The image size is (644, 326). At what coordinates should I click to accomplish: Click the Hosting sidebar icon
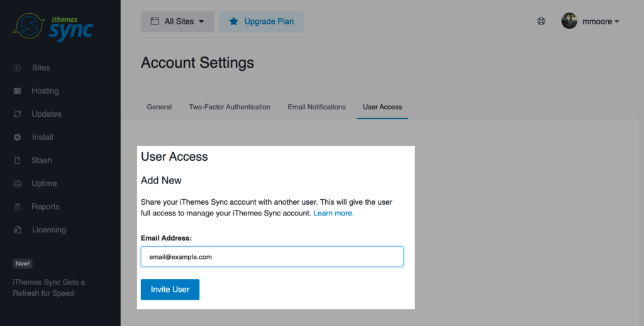pos(18,91)
